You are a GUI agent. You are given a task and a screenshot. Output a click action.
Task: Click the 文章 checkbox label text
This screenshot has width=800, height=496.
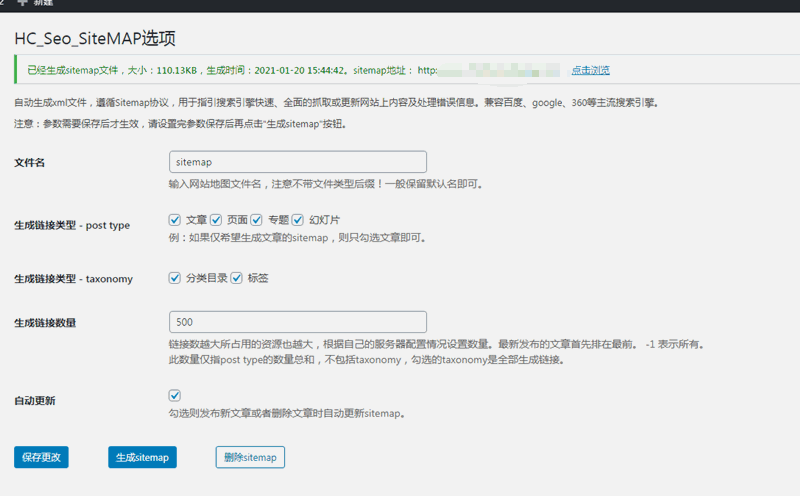[x=196, y=219]
